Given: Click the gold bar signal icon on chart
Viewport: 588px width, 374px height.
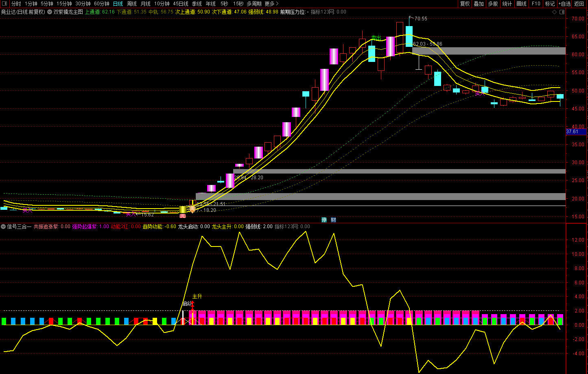Looking at the screenshot, I should [x=183, y=210].
